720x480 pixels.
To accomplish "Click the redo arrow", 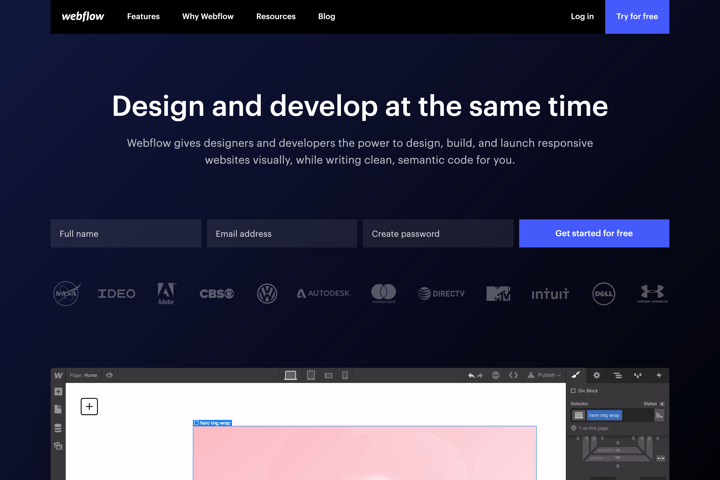I will [480, 375].
